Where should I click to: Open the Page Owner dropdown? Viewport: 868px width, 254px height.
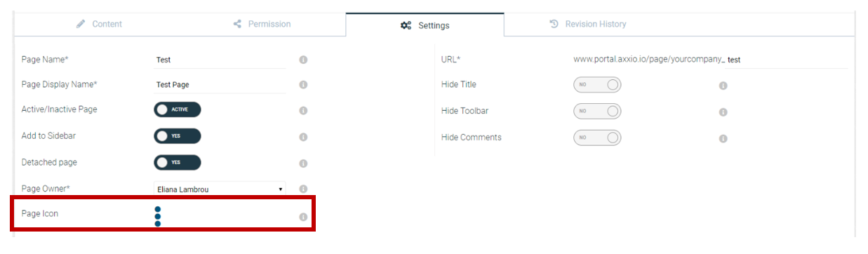[220, 189]
